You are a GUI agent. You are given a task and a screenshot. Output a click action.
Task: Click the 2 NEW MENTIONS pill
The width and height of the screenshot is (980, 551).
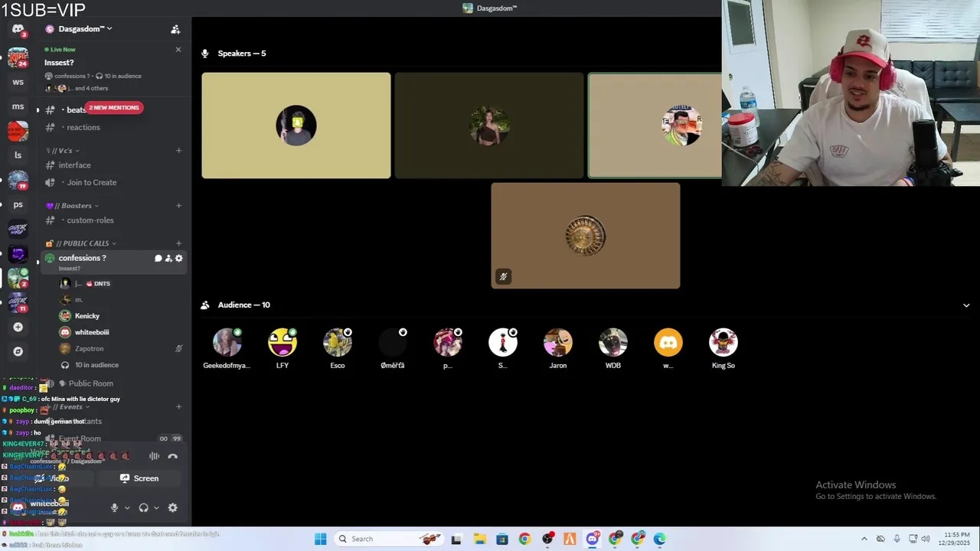[x=113, y=107]
